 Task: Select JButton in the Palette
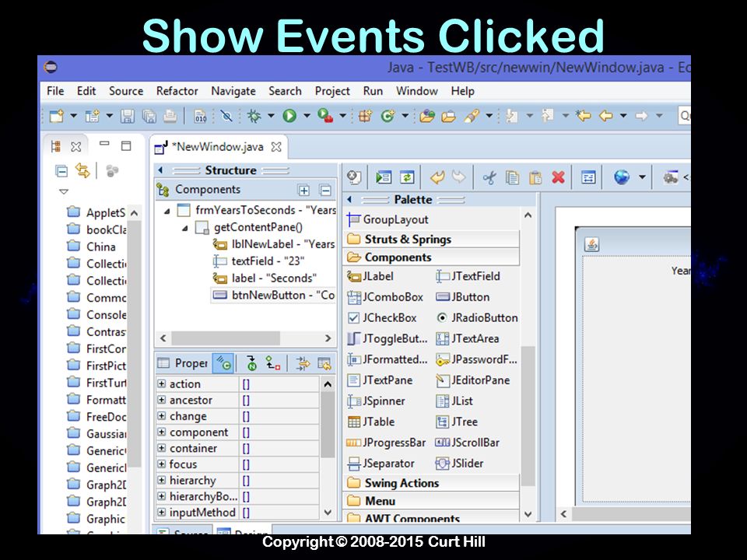tap(463, 296)
